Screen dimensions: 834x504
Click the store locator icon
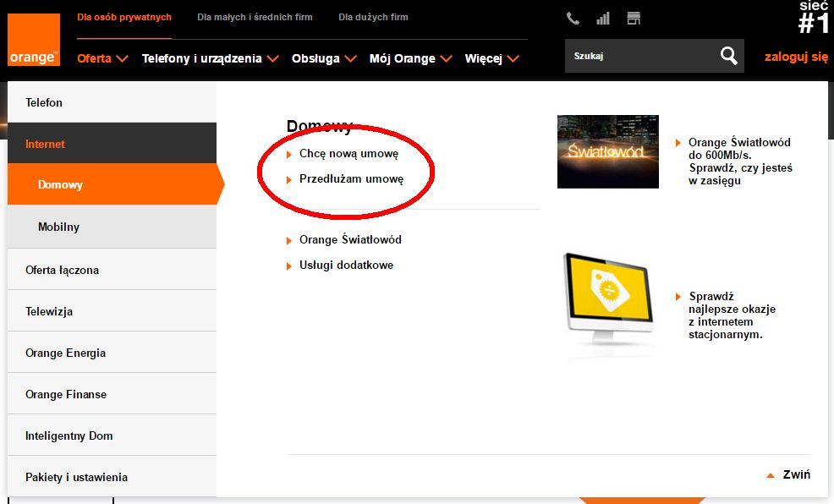[634, 19]
